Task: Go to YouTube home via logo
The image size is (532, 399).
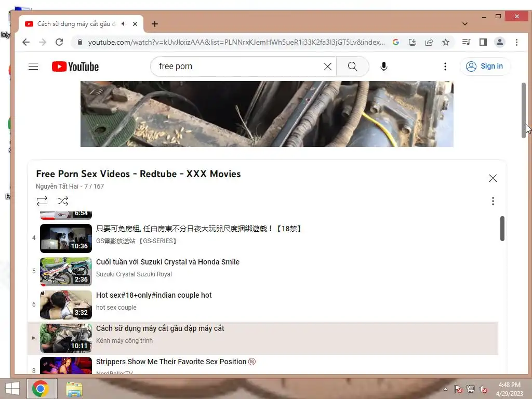Action: 75,66
